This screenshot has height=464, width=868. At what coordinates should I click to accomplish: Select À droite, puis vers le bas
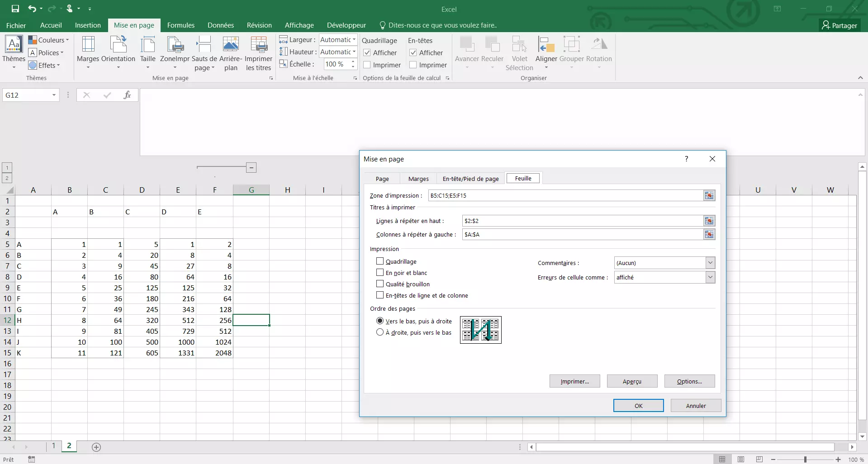380,332
